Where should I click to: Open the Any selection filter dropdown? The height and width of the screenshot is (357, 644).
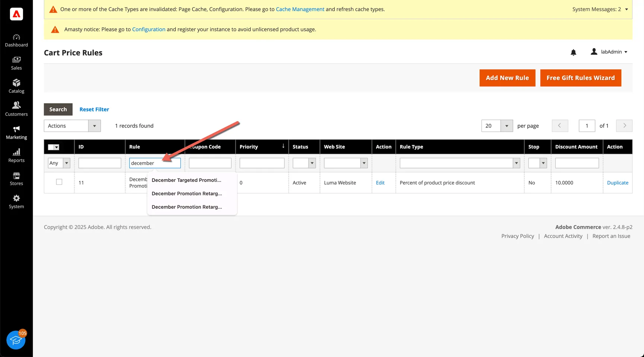click(x=59, y=163)
